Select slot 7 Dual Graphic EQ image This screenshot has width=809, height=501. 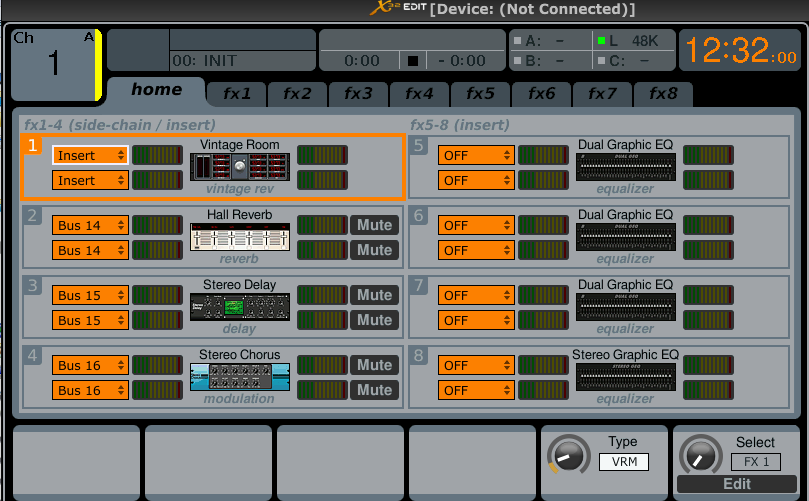coord(626,307)
